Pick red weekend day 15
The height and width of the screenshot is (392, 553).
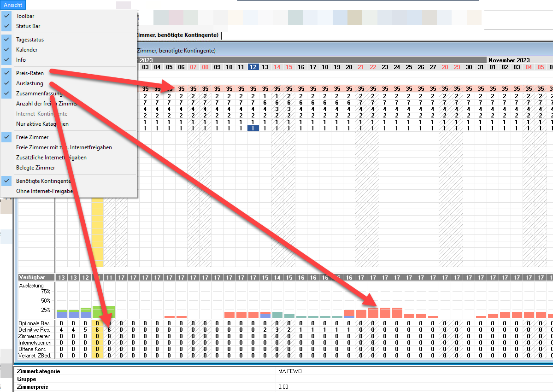point(289,67)
